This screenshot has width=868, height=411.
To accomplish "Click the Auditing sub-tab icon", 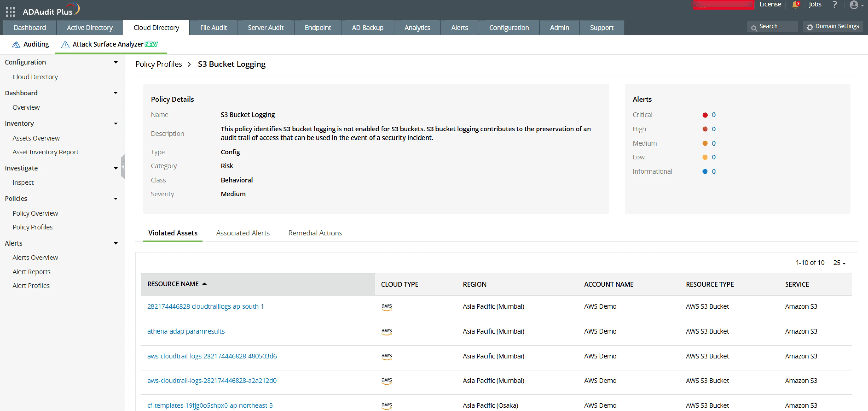I will click(16, 44).
